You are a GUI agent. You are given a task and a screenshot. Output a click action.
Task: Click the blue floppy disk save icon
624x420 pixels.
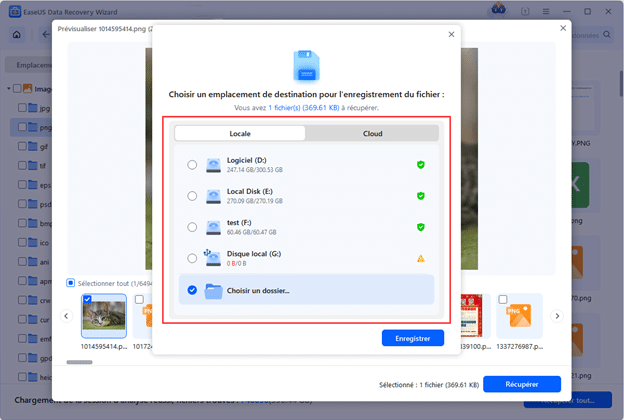[306, 66]
